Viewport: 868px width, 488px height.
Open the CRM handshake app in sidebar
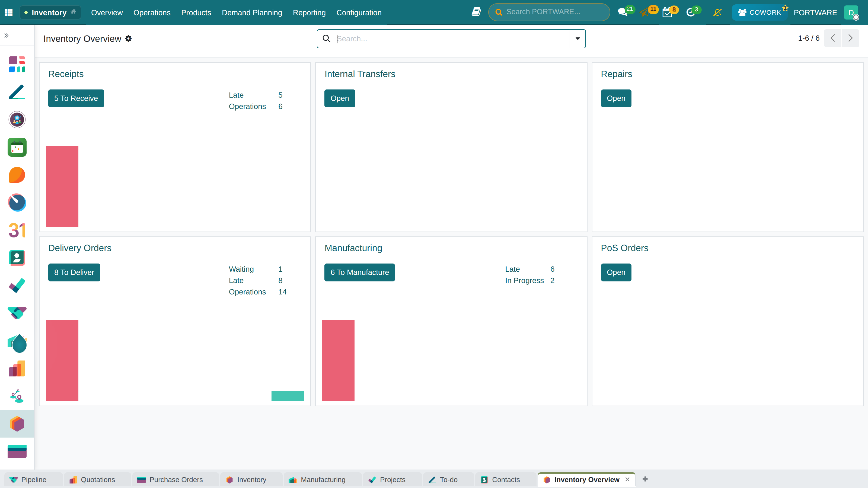point(17,313)
